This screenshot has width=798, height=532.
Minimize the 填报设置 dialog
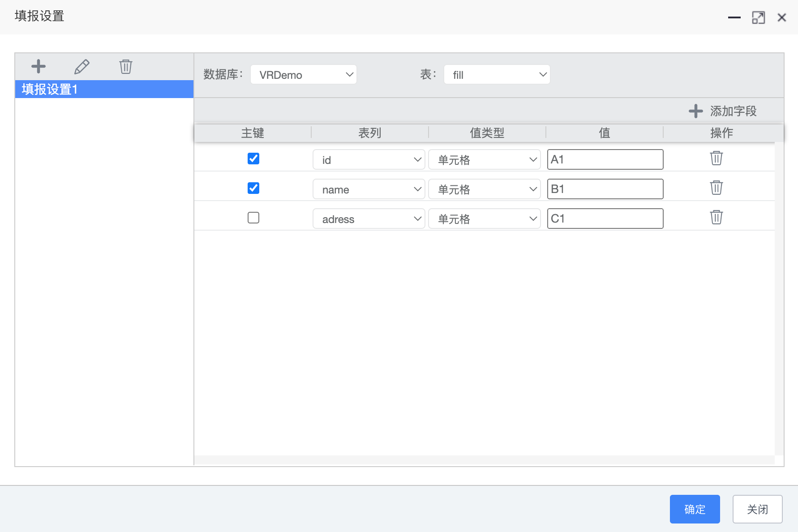(x=734, y=17)
